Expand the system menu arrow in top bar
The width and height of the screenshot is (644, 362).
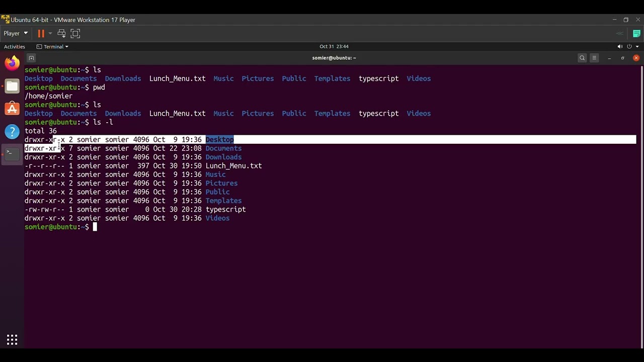point(636,46)
